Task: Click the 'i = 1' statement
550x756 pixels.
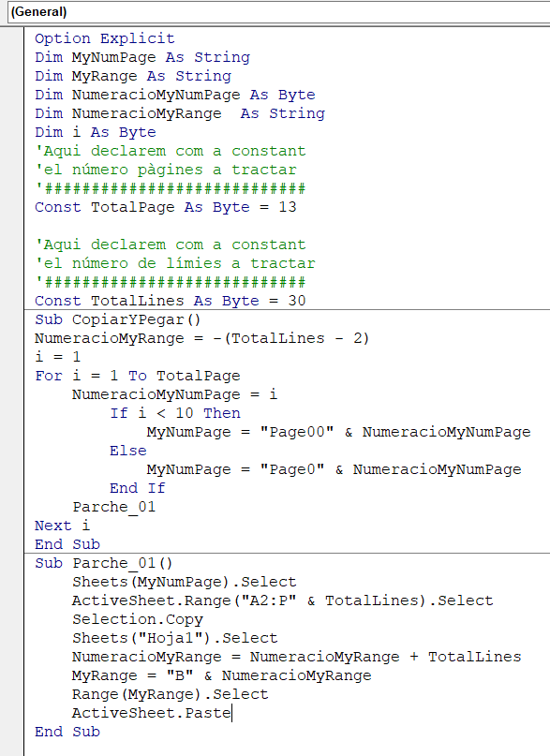Action: tap(57, 357)
